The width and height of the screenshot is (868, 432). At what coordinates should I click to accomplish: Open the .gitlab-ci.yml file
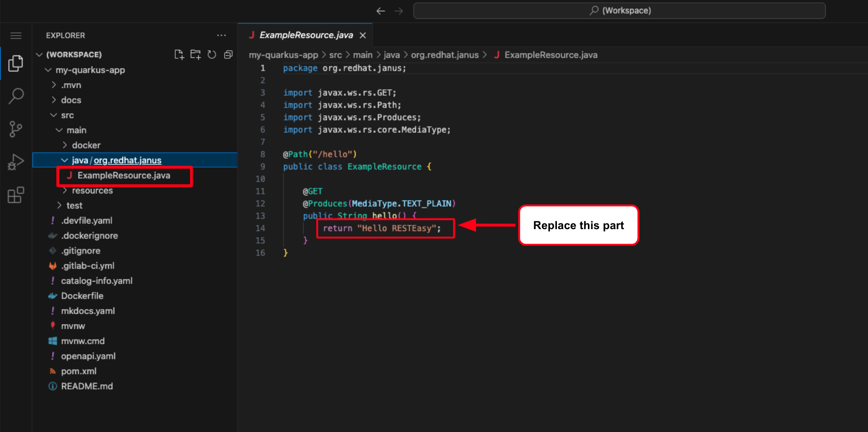(x=87, y=265)
